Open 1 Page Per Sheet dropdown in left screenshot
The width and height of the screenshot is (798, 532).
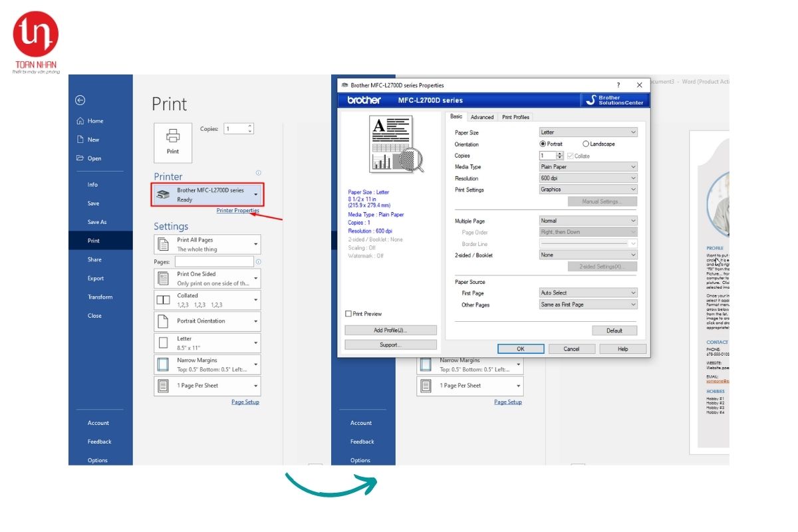207,386
